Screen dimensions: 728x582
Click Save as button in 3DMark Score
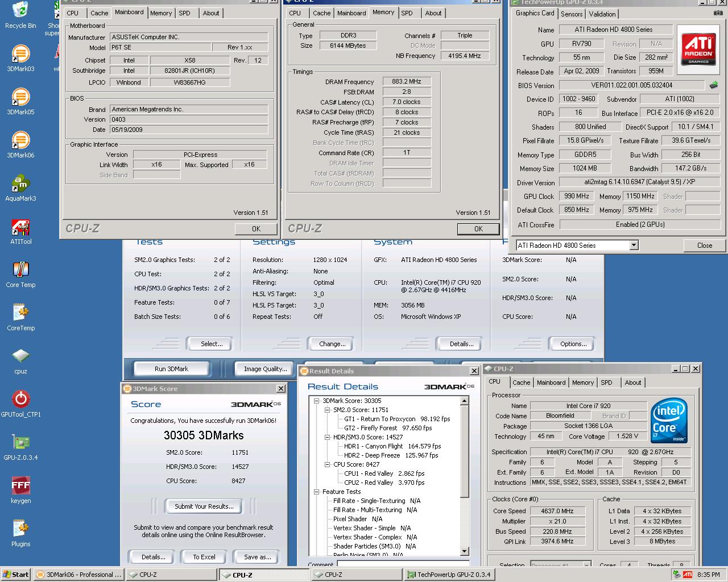[258, 557]
